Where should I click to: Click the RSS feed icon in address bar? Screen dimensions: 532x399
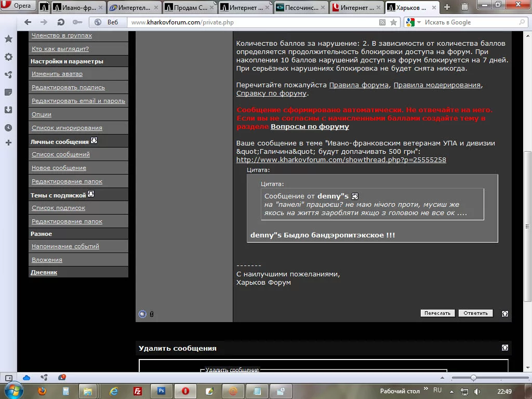(x=382, y=22)
